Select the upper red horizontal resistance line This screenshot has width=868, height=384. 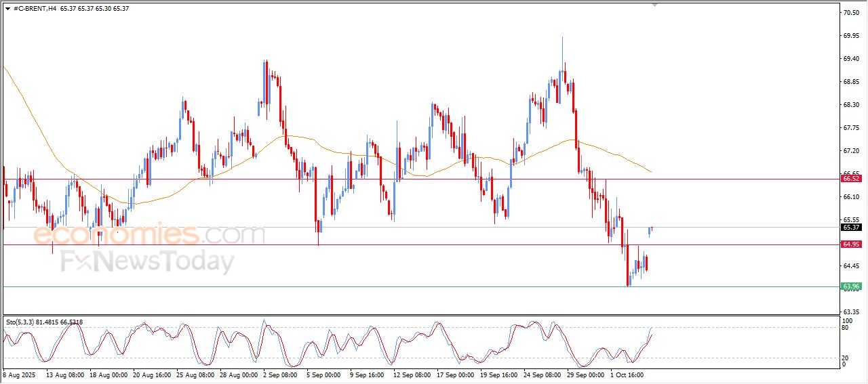click(407, 179)
